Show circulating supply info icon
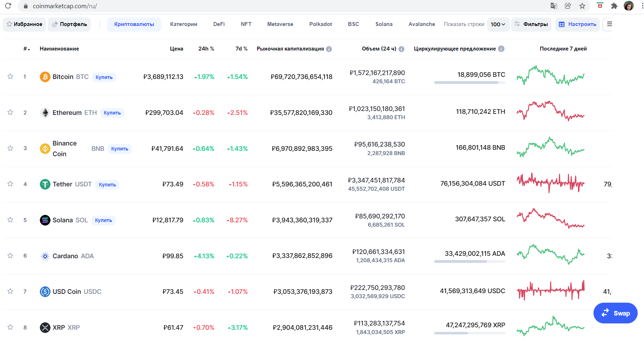 pos(501,49)
